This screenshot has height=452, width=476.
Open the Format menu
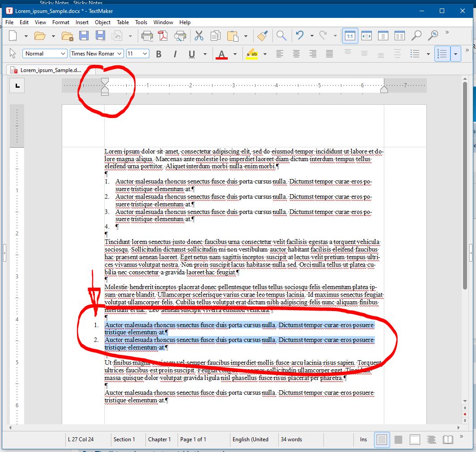[x=60, y=22]
